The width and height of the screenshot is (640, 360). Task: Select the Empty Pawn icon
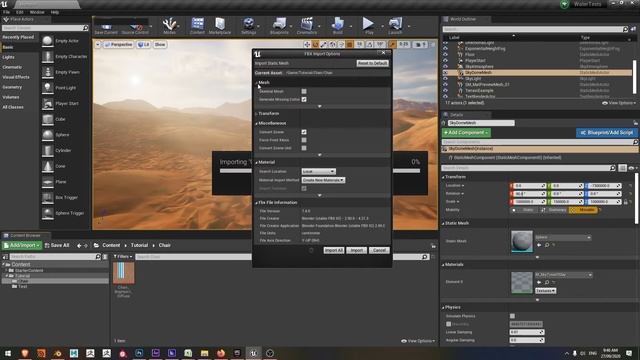coord(48,72)
